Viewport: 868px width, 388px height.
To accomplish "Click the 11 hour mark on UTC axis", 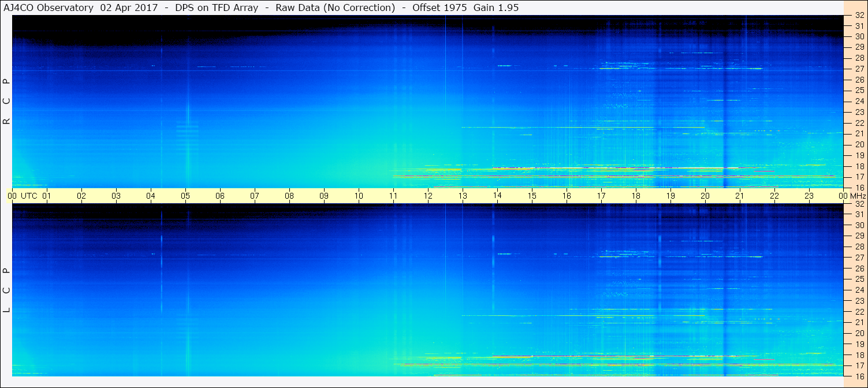I will click(393, 196).
